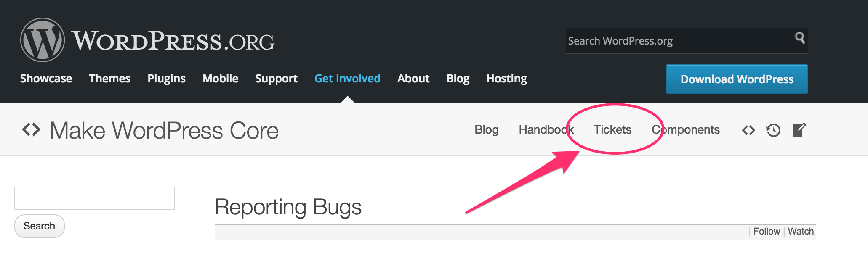Open the Make Core Blog link

(x=486, y=130)
